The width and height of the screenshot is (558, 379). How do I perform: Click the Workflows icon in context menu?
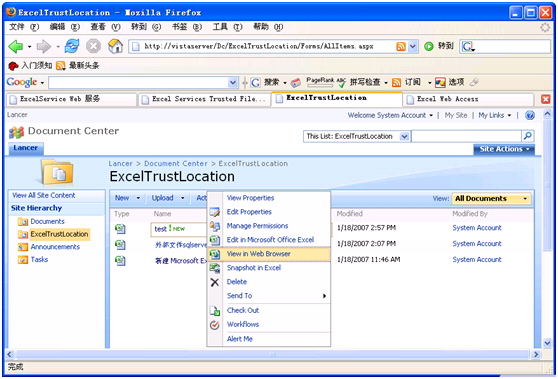coord(215,325)
